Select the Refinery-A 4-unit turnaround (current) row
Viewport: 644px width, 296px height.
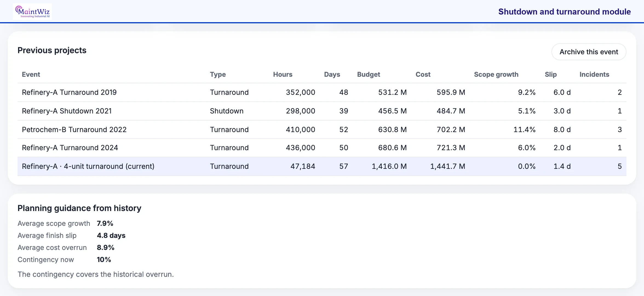coord(322,166)
